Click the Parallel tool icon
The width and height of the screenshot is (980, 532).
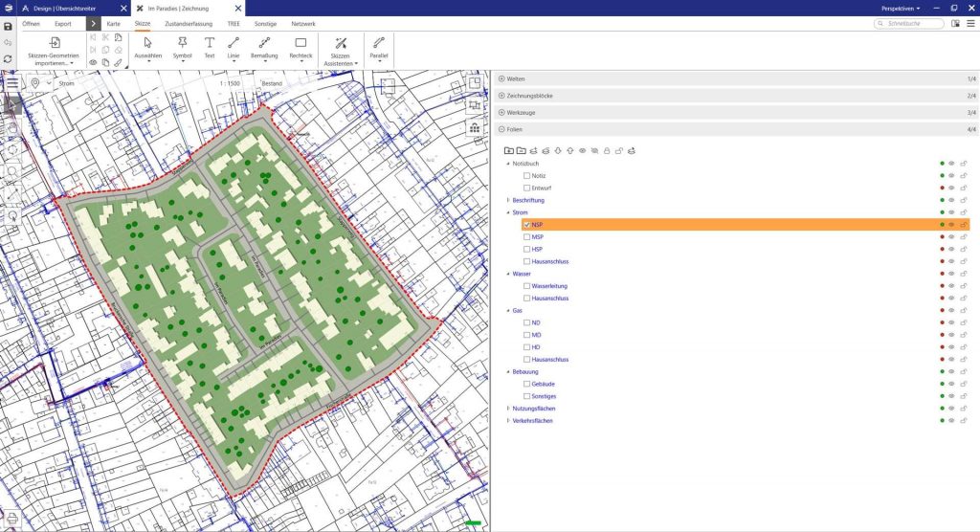(379, 44)
